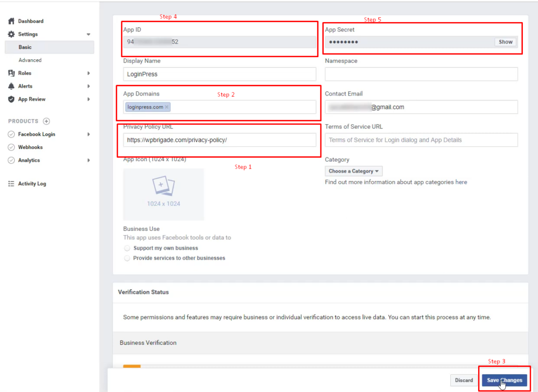Open app categories 'here' link
538x392 pixels.
[461, 182]
